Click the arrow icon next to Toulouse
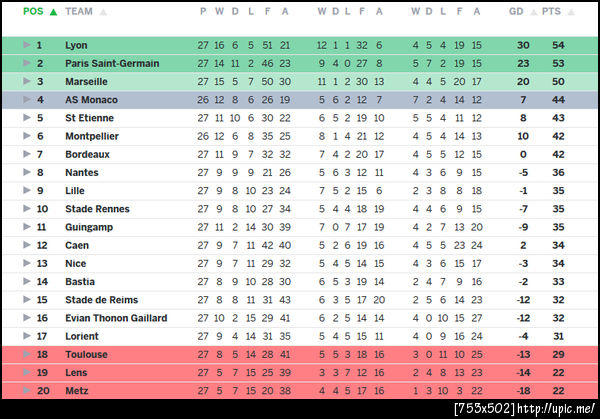Image resolution: width=600 pixels, height=419 pixels. (x=28, y=354)
